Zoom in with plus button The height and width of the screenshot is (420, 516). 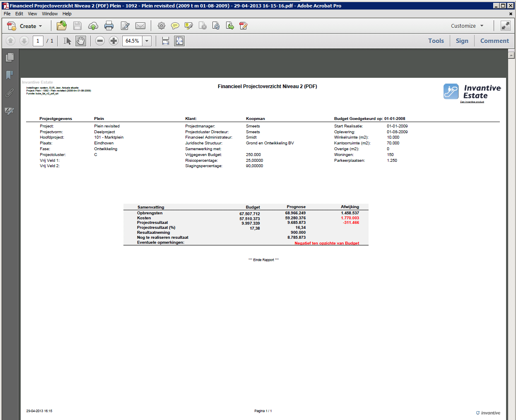tap(113, 41)
